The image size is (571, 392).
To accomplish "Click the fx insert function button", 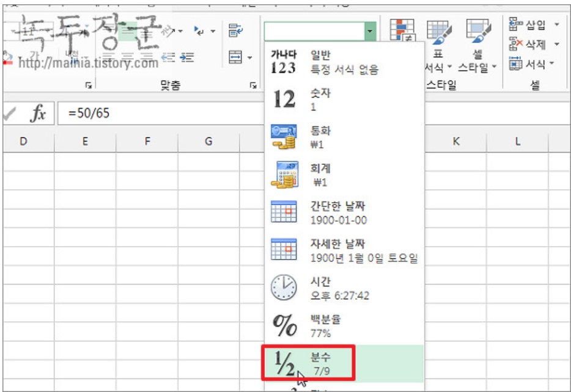I will 38,113.
